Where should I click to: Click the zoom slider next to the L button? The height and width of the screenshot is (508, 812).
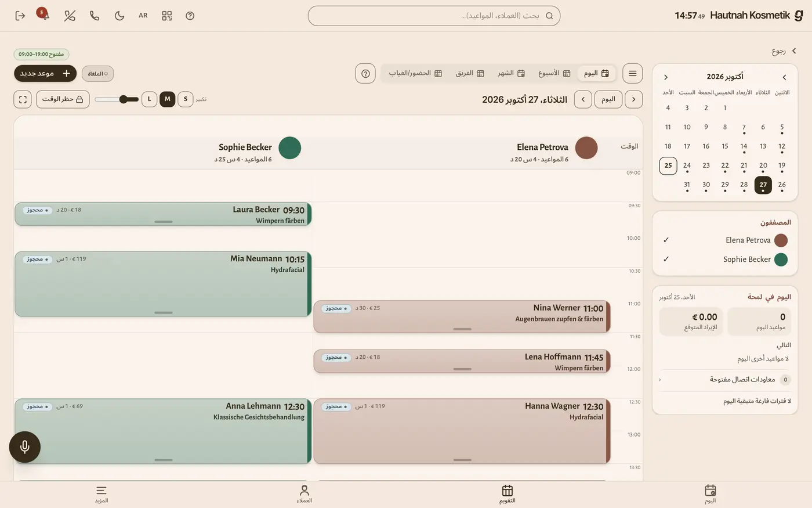tap(117, 99)
